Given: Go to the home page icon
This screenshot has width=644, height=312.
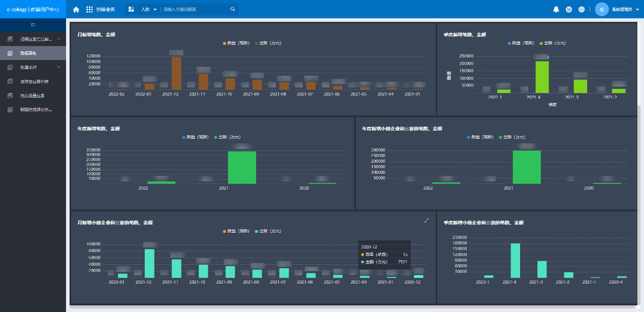Looking at the screenshot, I should (x=76, y=9).
